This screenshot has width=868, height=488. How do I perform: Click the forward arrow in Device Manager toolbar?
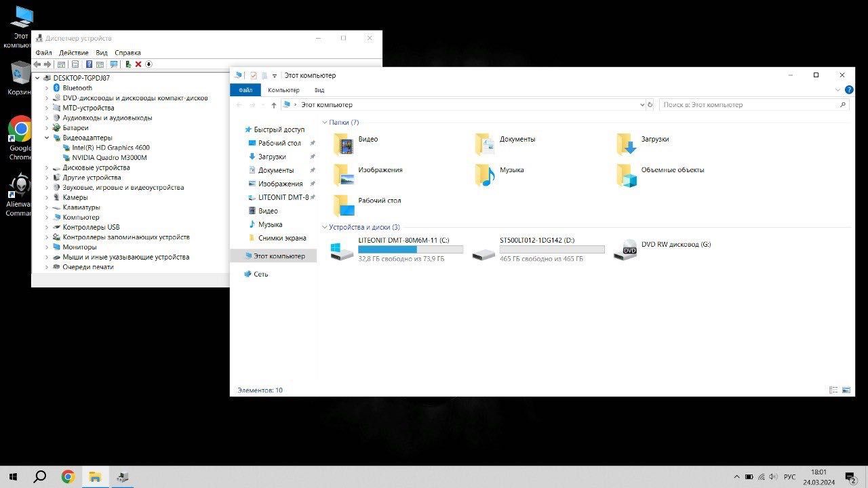coord(47,64)
